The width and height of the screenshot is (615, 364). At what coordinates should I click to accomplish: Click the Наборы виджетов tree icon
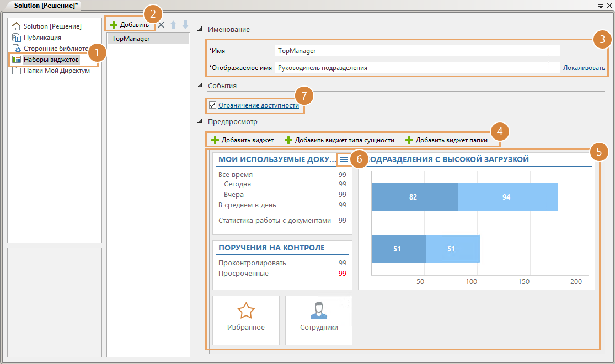tap(17, 60)
